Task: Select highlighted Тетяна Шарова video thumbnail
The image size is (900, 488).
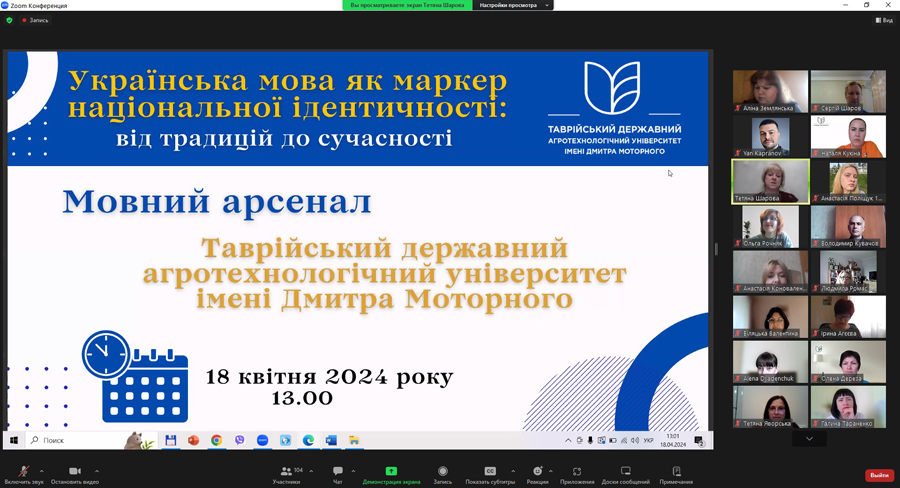Action: pos(770,181)
